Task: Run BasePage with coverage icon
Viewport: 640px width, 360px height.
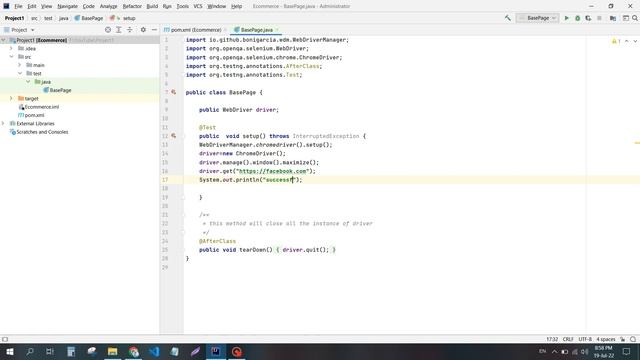Action: click(x=588, y=18)
